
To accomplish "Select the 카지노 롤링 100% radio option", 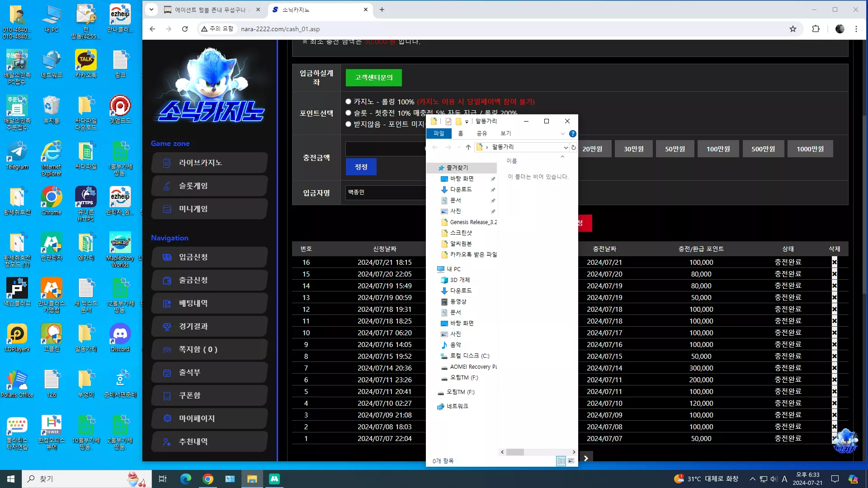I will pyautogui.click(x=349, y=102).
